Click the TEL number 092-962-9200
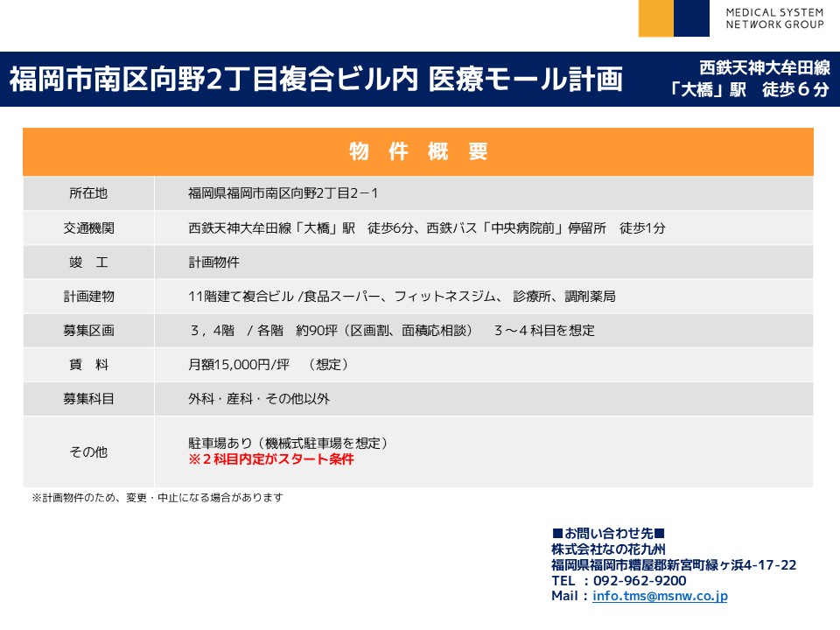 [x=639, y=580]
